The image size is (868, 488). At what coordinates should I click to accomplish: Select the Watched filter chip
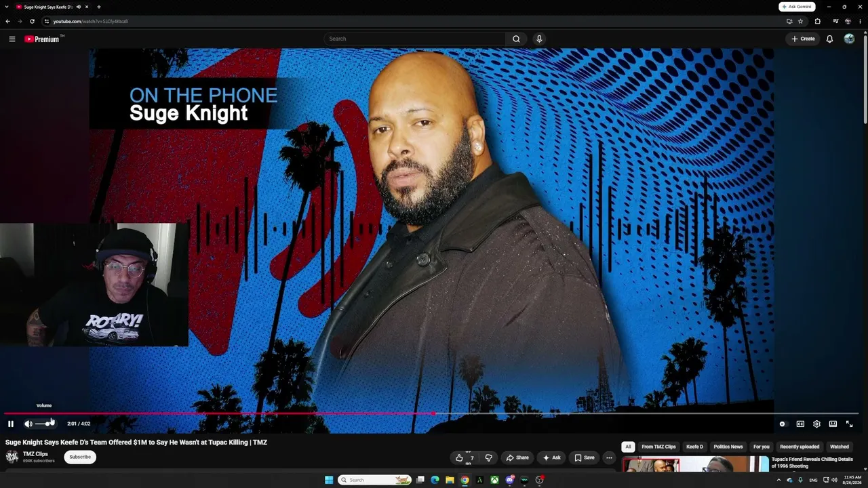click(840, 447)
